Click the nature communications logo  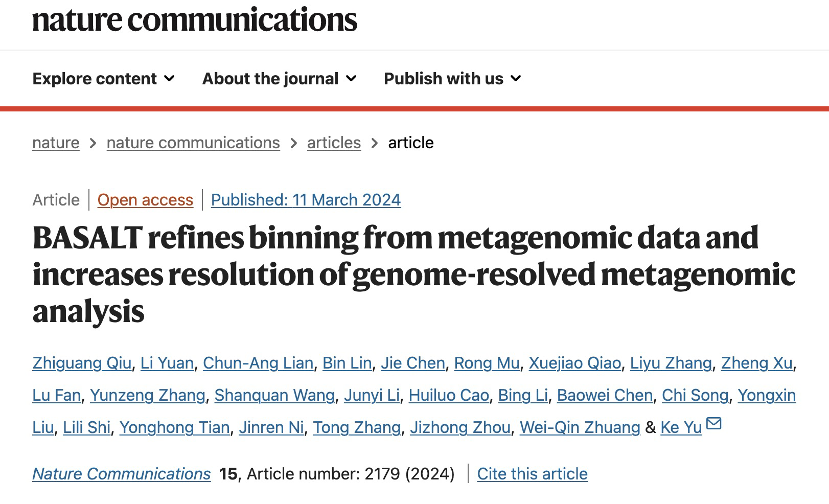[195, 20]
